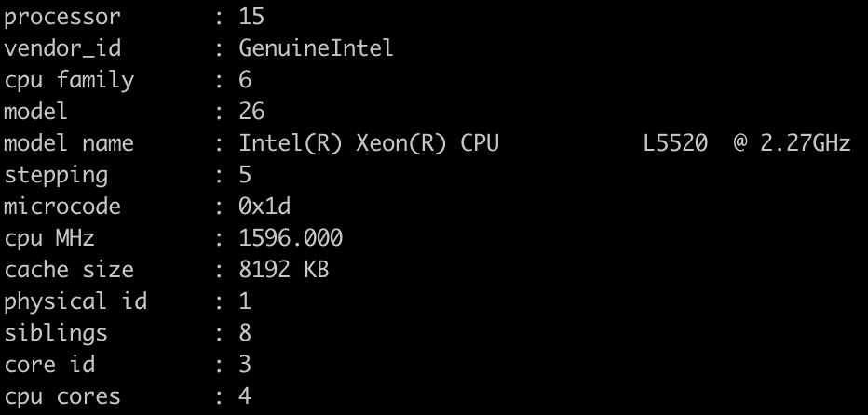Click the 'siblings' label
This screenshot has width=868, height=415.
pos(55,333)
